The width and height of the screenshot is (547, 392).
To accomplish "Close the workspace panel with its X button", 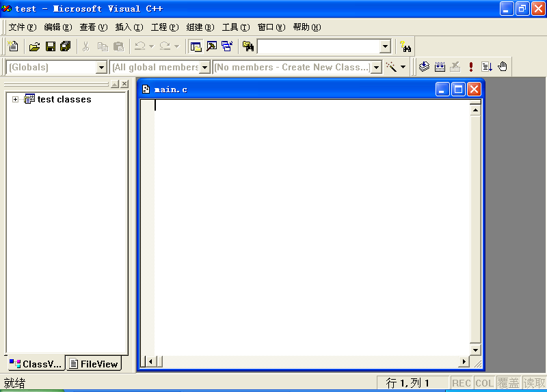I will click(x=124, y=84).
